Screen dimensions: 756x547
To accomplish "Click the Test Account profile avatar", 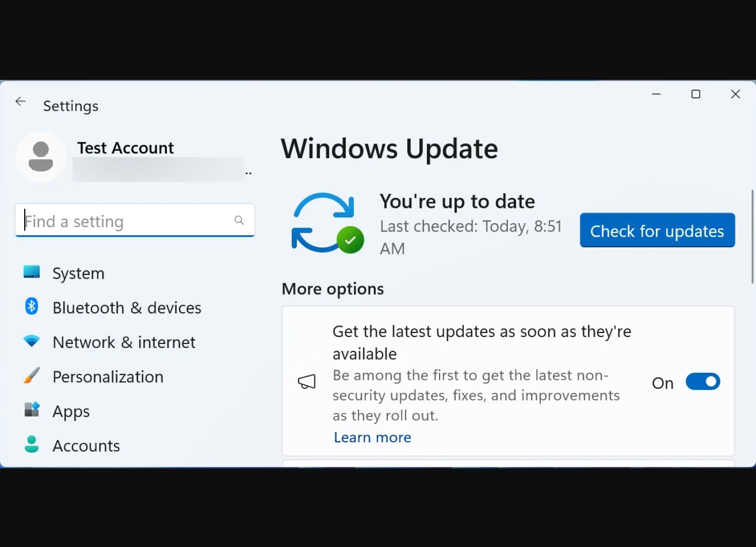I will coord(41,156).
